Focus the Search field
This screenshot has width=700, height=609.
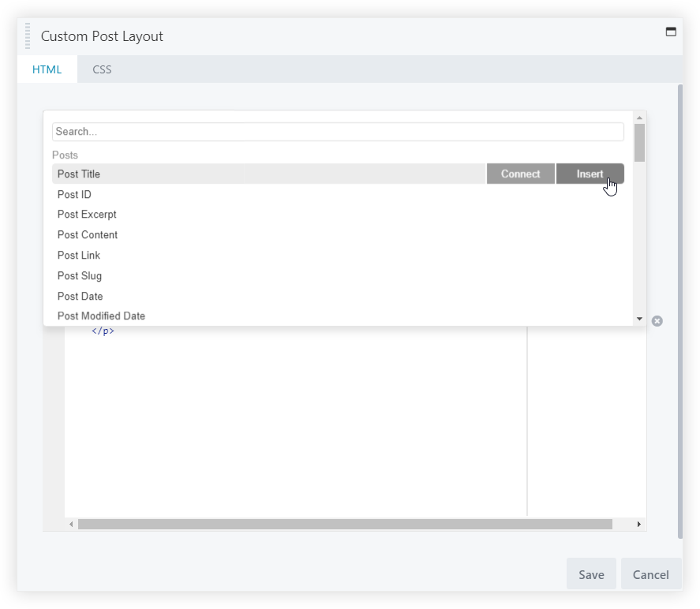(338, 132)
